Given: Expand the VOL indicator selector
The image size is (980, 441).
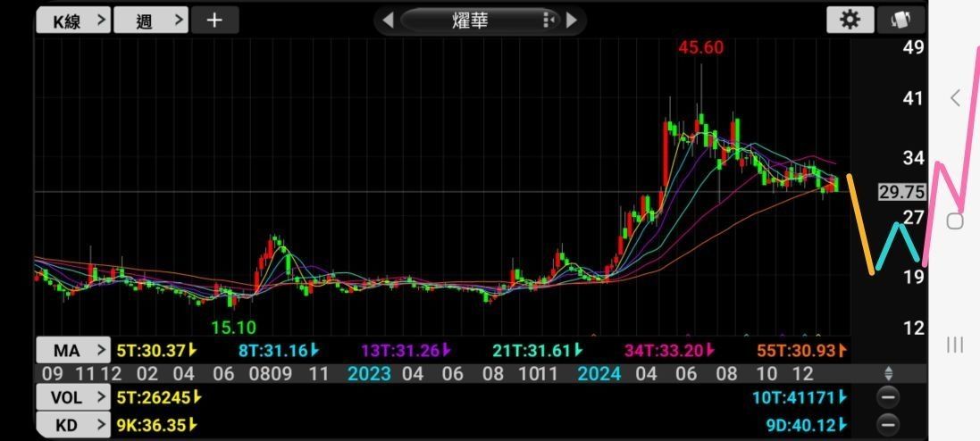Looking at the screenshot, I should (x=73, y=397).
